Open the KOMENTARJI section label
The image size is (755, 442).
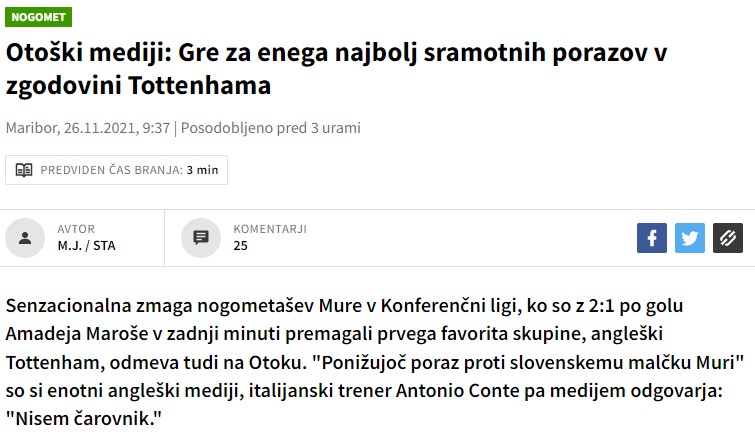[x=270, y=229]
